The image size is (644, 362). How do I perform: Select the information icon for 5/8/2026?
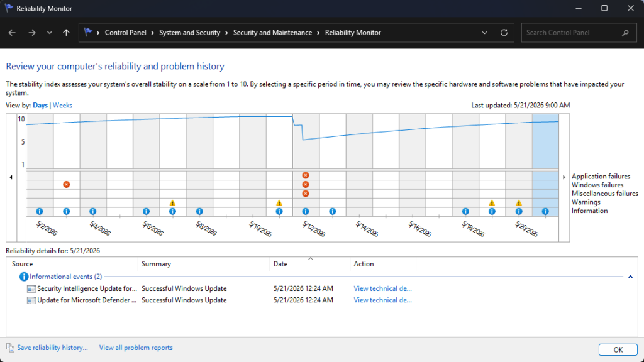199,211
